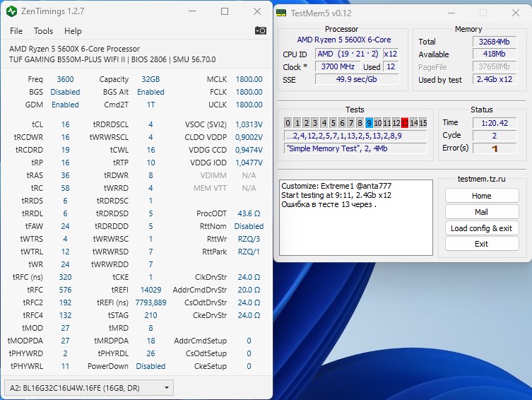Click the MCLK value 1800.00
Screen dimensions: 532x400
pyautogui.click(x=249, y=79)
